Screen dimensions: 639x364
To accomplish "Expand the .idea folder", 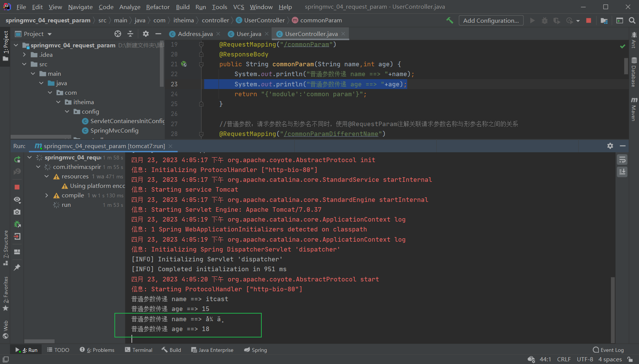I will pyautogui.click(x=24, y=55).
